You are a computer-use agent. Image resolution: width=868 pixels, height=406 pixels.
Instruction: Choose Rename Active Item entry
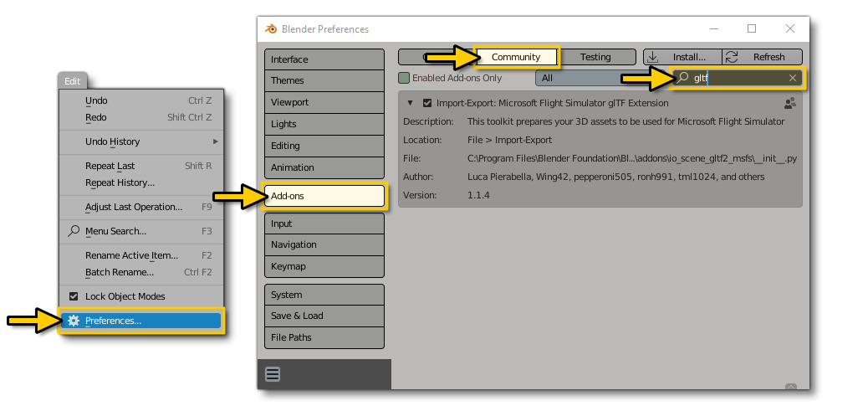click(x=141, y=256)
